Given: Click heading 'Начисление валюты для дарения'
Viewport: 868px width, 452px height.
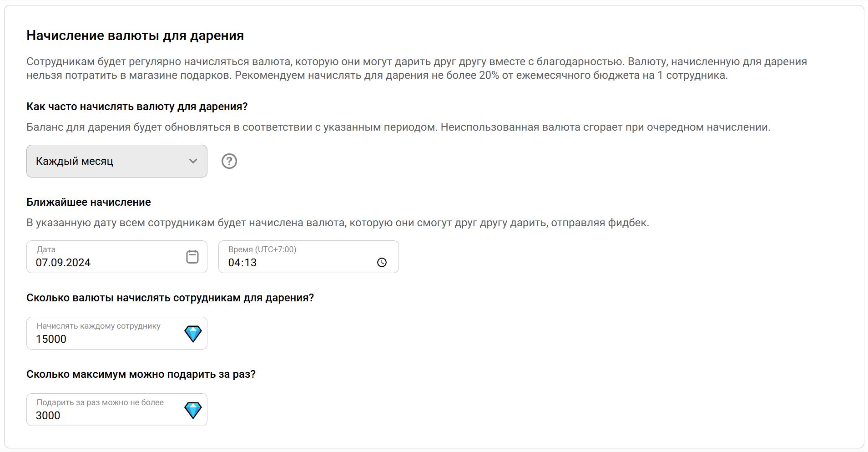Looking at the screenshot, I should [x=135, y=36].
